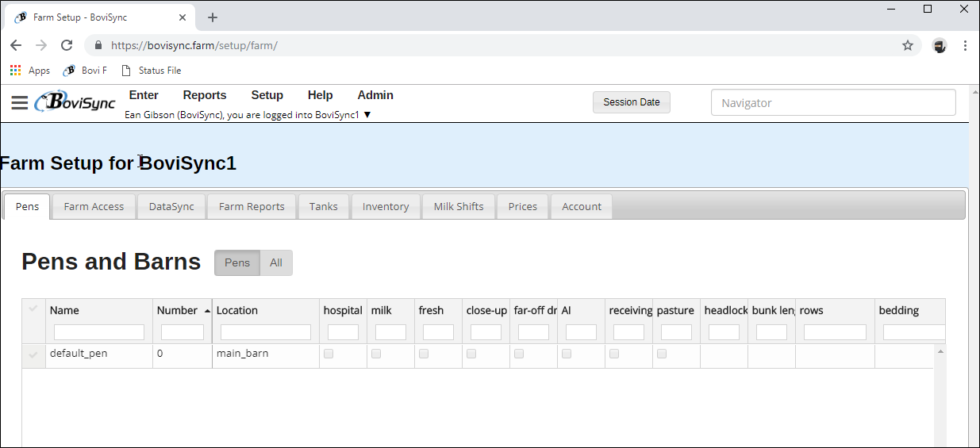The width and height of the screenshot is (980, 448).
Task: Toggle hospital checkbox for default_pen
Action: pos(329,354)
